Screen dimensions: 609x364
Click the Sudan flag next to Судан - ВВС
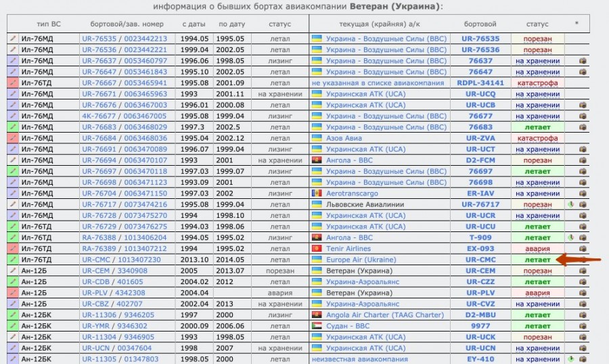317,326
